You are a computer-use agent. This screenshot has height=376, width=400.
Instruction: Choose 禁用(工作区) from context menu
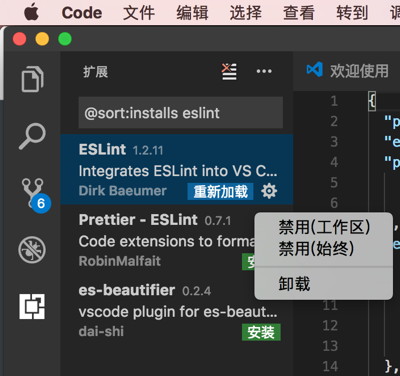(x=324, y=228)
